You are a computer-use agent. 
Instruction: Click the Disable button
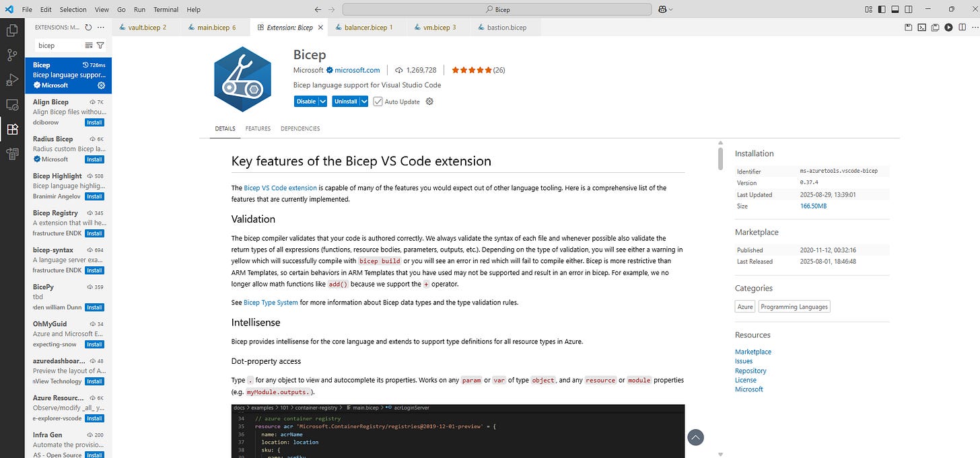[x=306, y=102]
